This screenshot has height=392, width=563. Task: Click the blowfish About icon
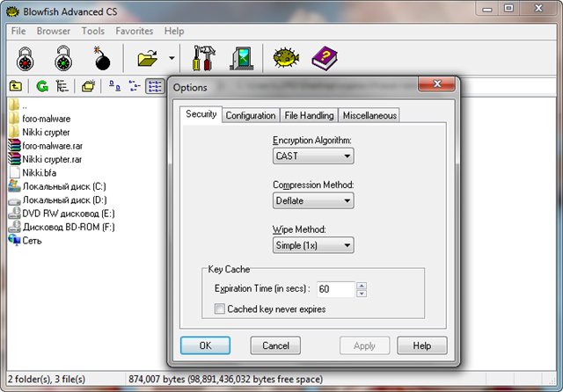click(286, 57)
